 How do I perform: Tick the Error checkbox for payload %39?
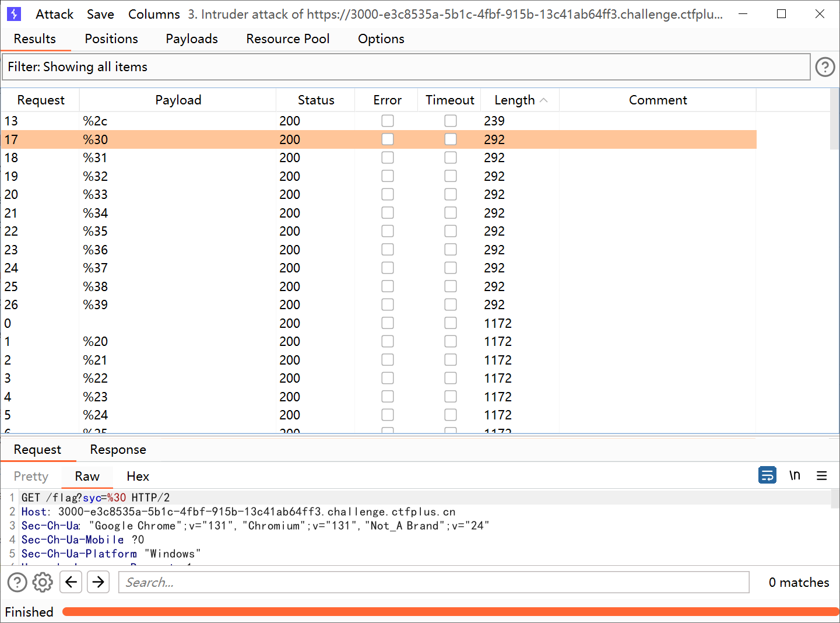pyautogui.click(x=388, y=304)
